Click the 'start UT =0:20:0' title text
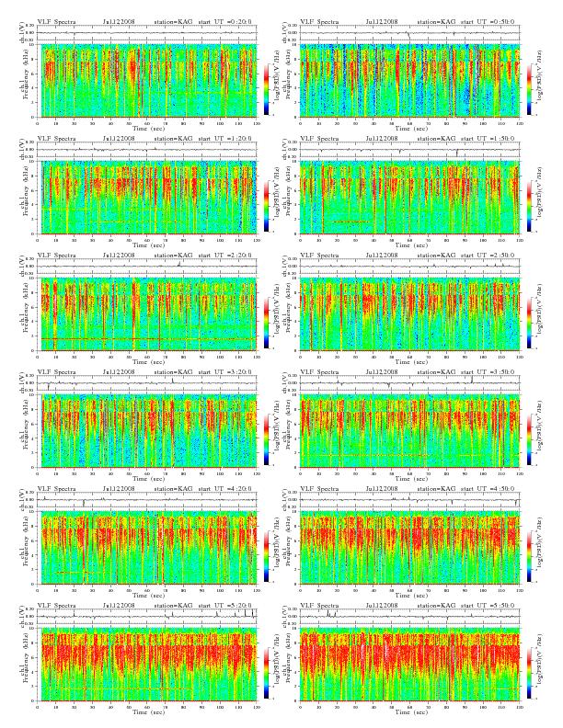Viewport: 563px width, 728px height. click(x=224, y=22)
